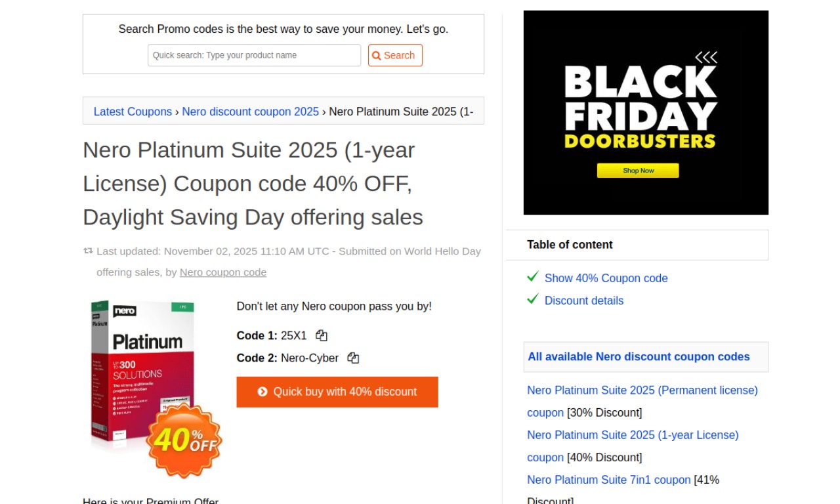Type in the quick search product field
840x504 pixels.
coord(255,55)
